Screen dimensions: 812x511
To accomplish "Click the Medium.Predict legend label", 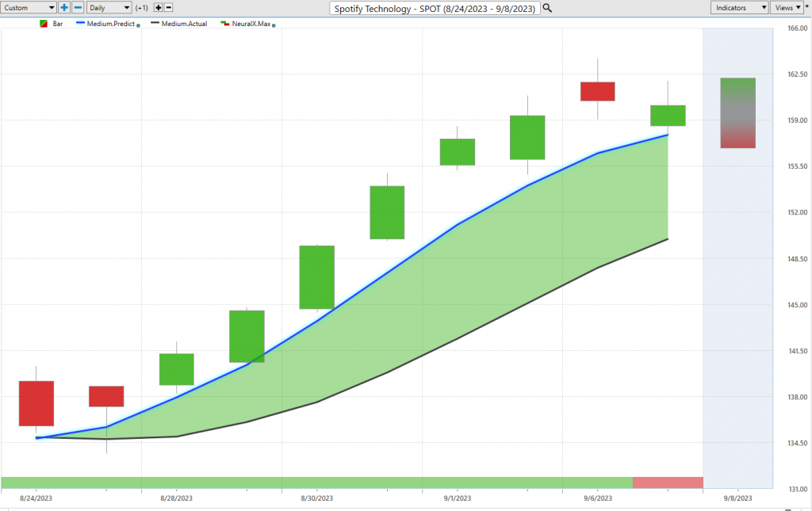I will click(x=111, y=24).
